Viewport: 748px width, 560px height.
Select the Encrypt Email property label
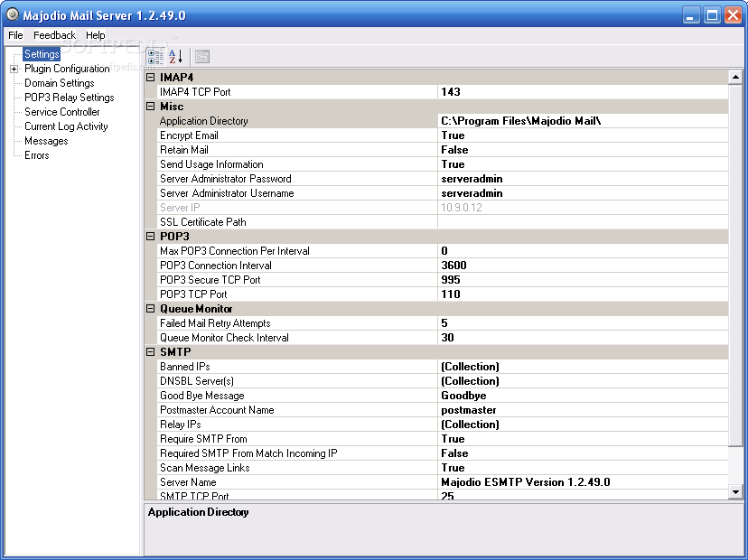(x=189, y=135)
